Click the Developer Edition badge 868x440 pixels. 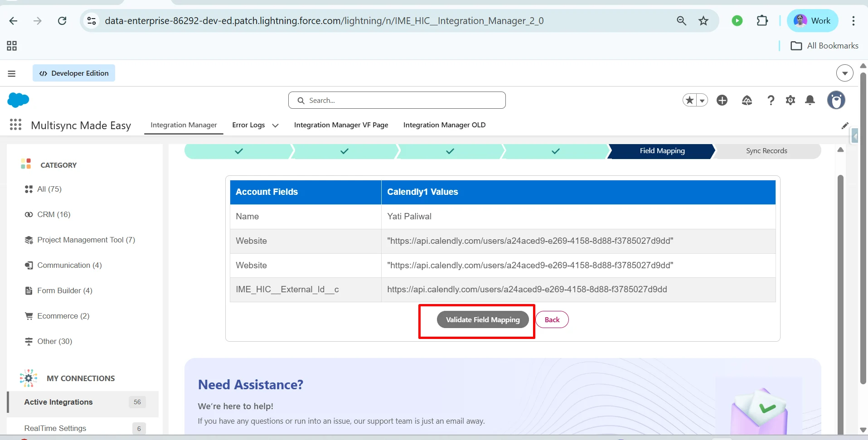(74, 73)
